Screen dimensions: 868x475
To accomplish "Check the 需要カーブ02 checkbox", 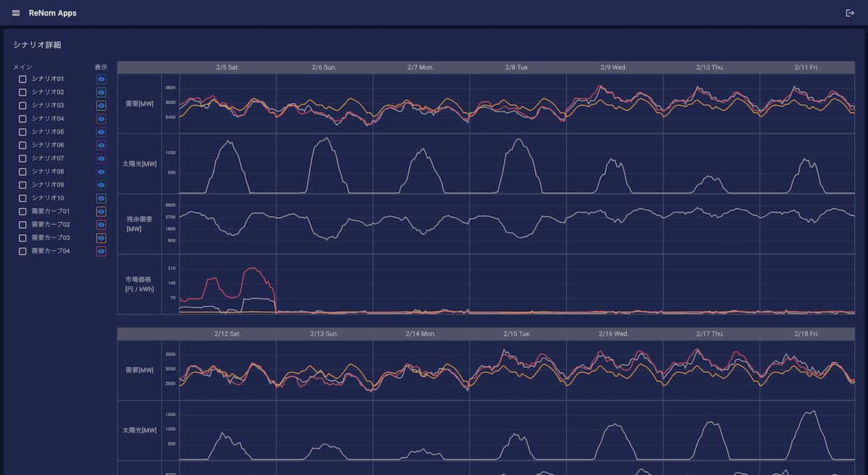I will coord(22,225).
